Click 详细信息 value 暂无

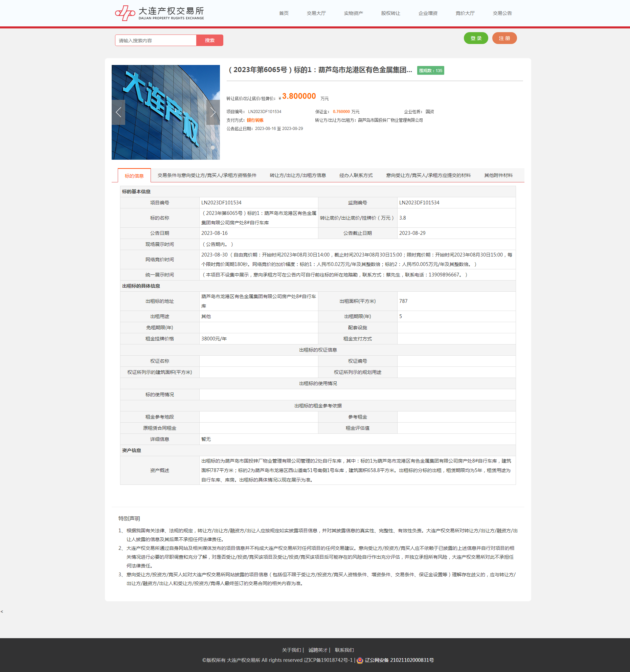tap(206, 439)
